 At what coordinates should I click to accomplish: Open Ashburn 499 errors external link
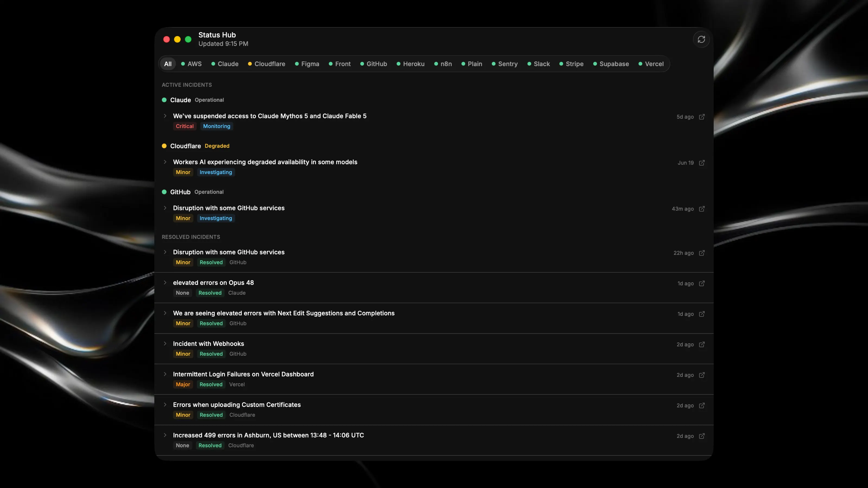tap(701, 436)
